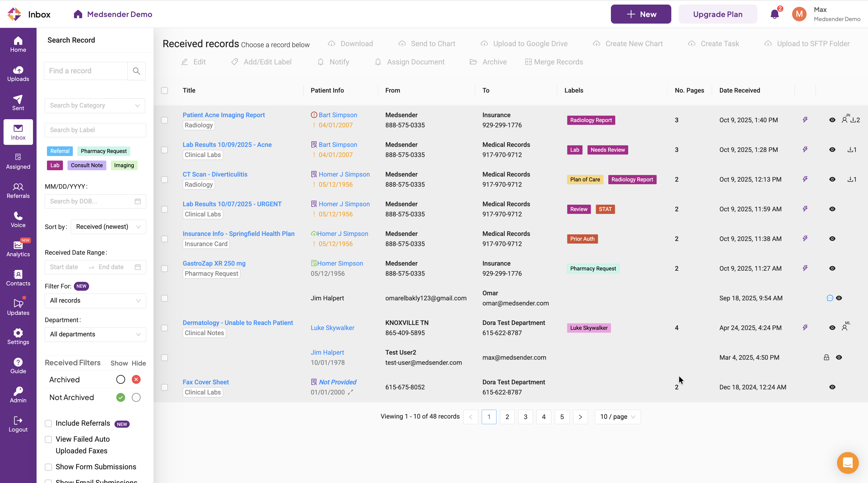Select the Show Archived radio button
Screen dimensions: 868x483
click(120, 379)
